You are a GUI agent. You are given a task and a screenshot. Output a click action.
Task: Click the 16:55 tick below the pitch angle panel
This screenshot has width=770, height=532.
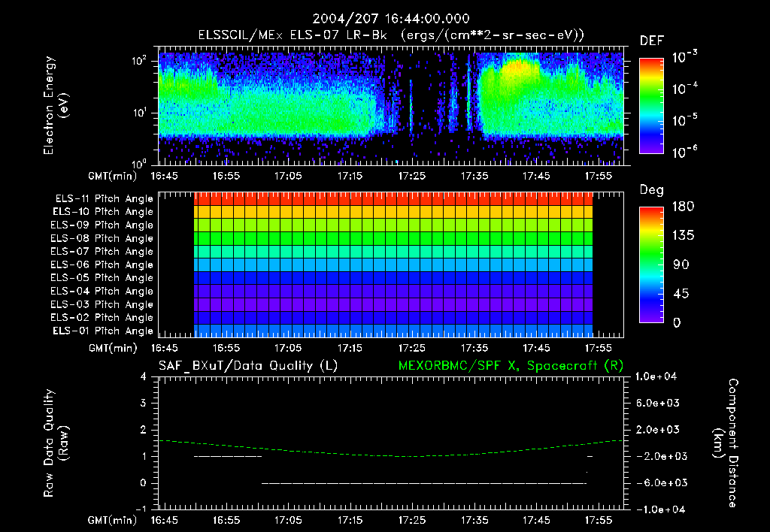click(226, 348)
